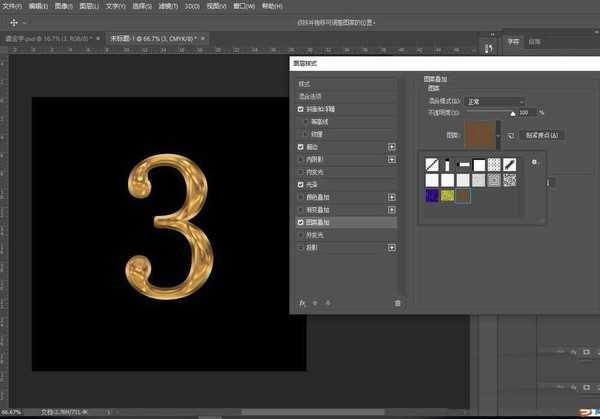This screenshot has width=600, height=419.
Task: Click the trash icon to delete effect
Action: point(397,302)
